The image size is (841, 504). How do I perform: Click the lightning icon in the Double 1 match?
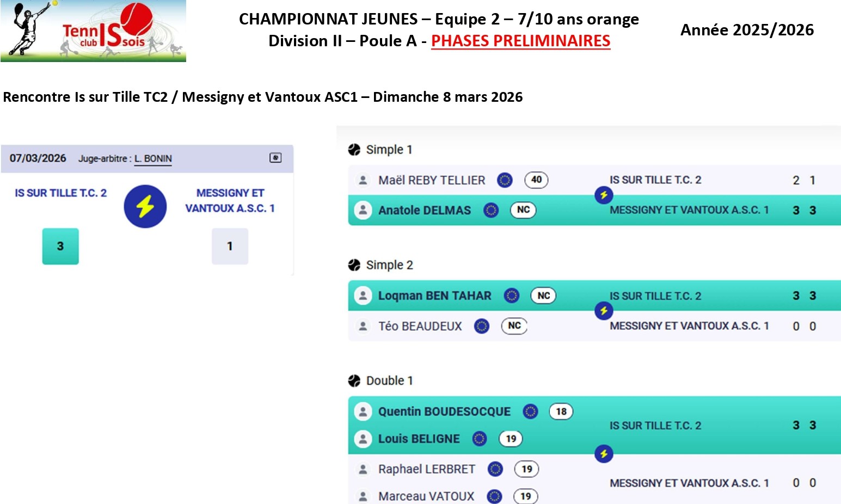pos(604,453)
